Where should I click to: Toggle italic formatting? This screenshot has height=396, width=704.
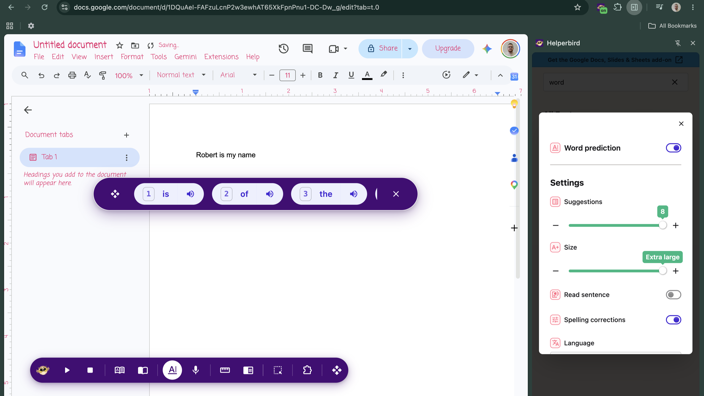[335, 75]
